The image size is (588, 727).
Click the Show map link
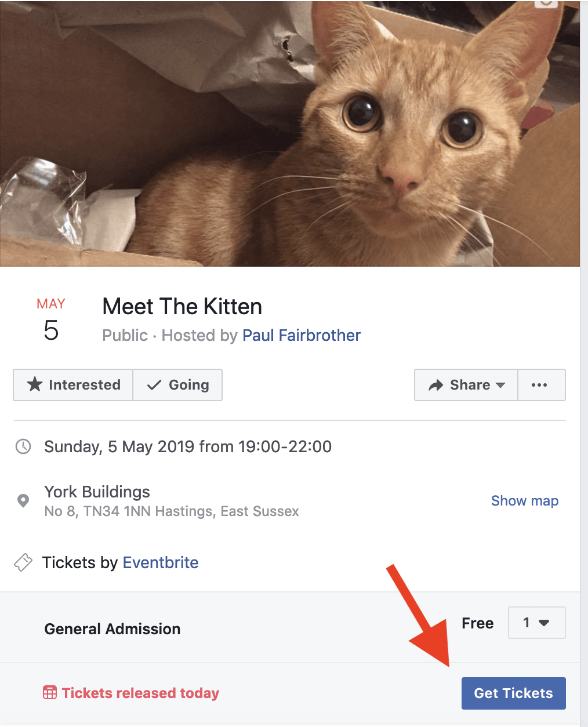coord(524,501)
